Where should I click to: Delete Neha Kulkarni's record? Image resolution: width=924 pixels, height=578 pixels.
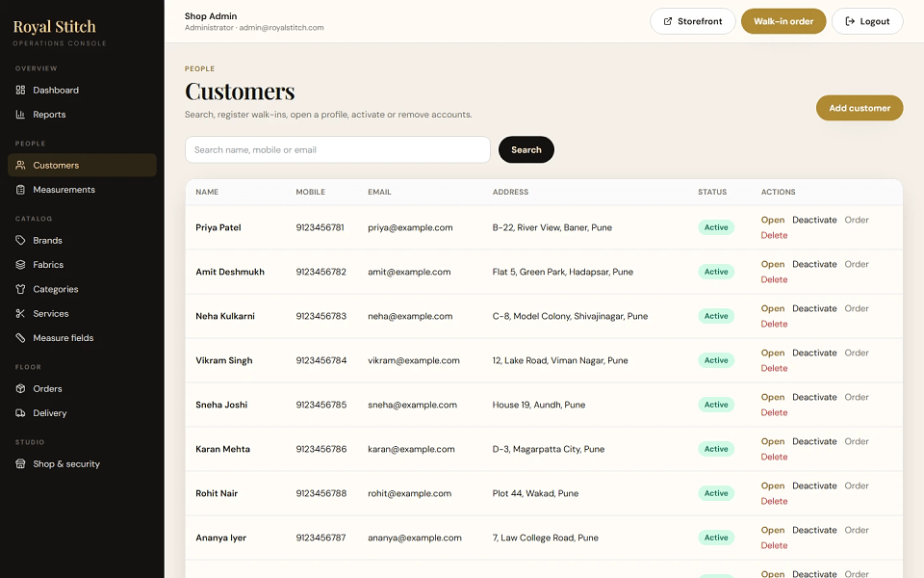click(774, 324)
